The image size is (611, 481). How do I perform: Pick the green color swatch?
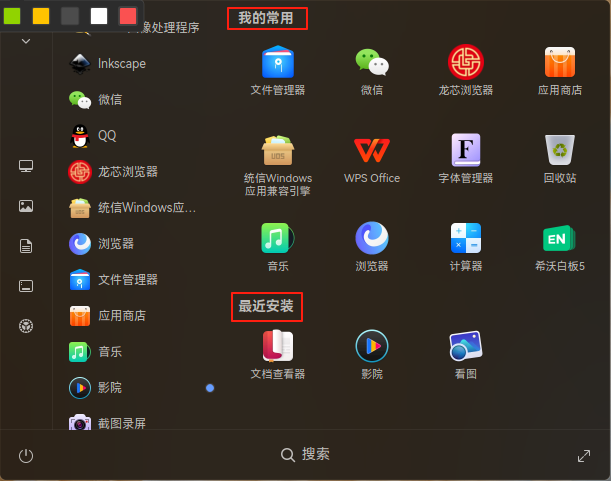click(12, 16)
